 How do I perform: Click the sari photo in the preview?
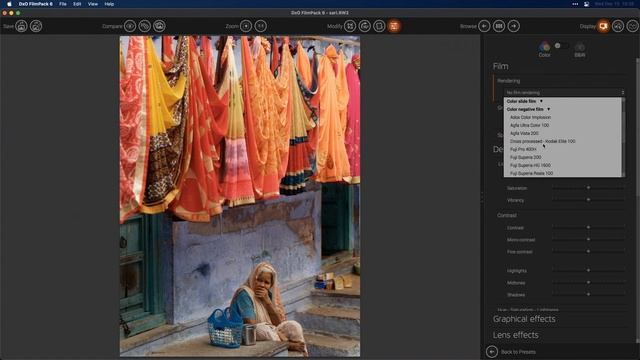point(240,196)
